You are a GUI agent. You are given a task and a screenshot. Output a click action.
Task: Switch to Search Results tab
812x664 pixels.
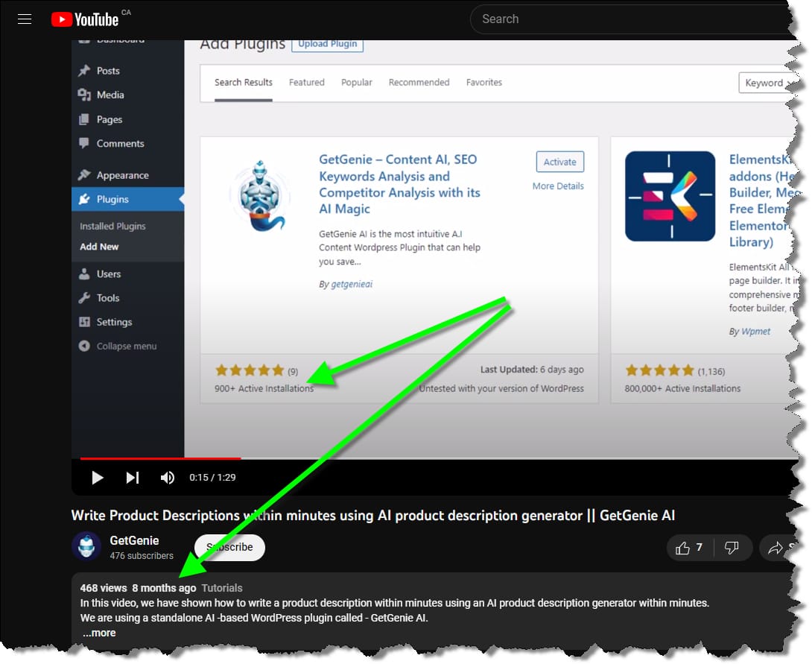[244, 83]
